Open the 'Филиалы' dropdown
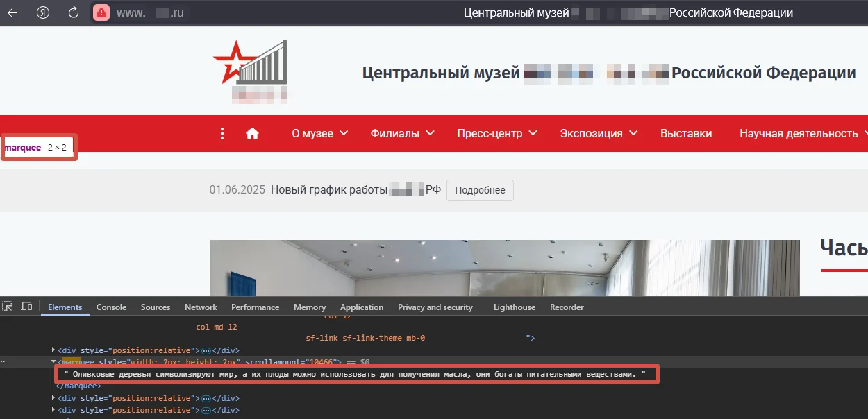The height and width of the screenshot is (419, 868). [x=402, y=133]
